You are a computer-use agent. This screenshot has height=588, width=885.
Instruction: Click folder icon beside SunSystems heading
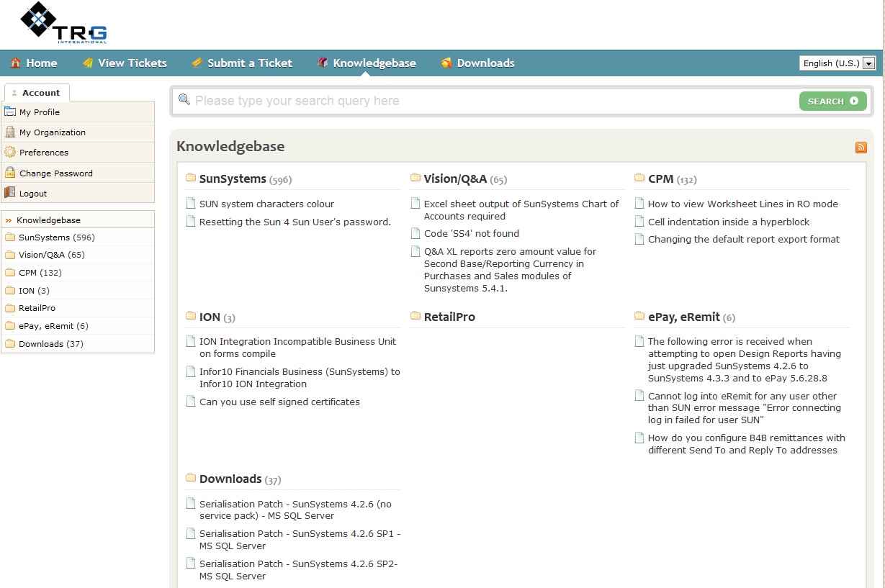click(x=191, y=178)
